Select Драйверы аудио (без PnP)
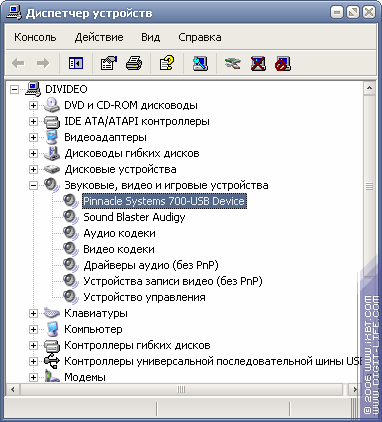The image size is (382, 422). click(151, 265)
